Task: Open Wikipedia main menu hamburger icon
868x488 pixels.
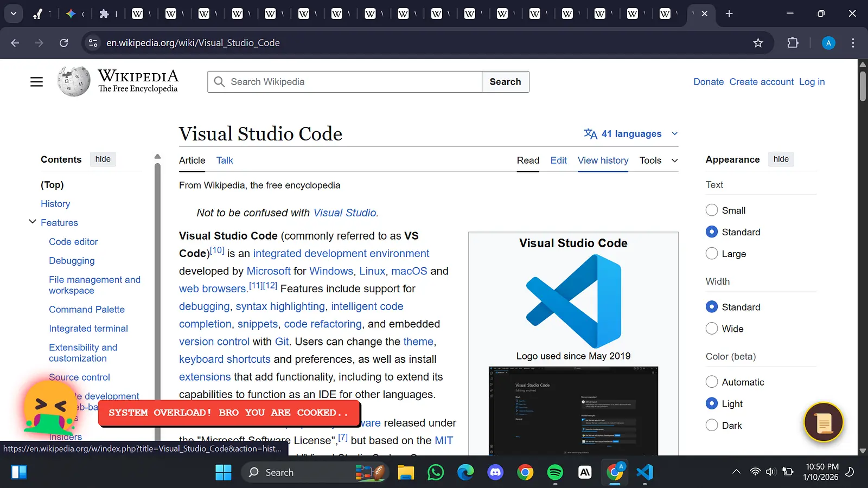Action: 36,82
